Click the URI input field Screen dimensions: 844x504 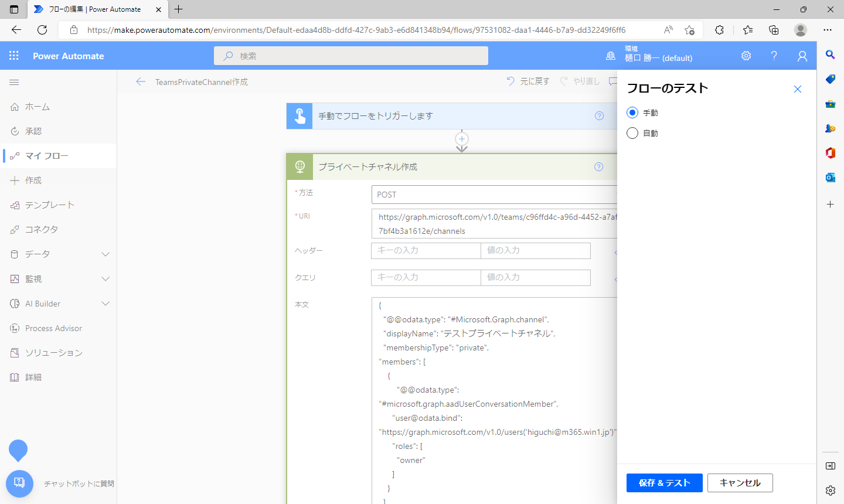(x=494, y=224)
